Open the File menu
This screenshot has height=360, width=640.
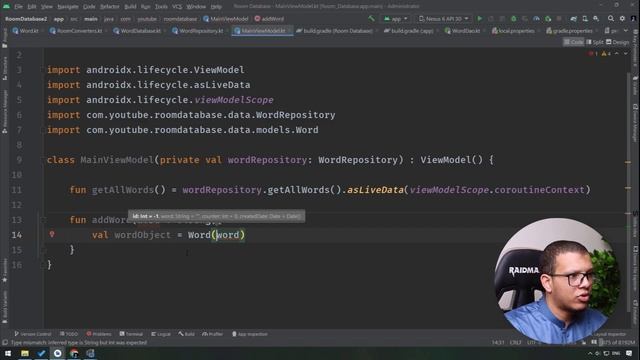[x=19, y=7]
